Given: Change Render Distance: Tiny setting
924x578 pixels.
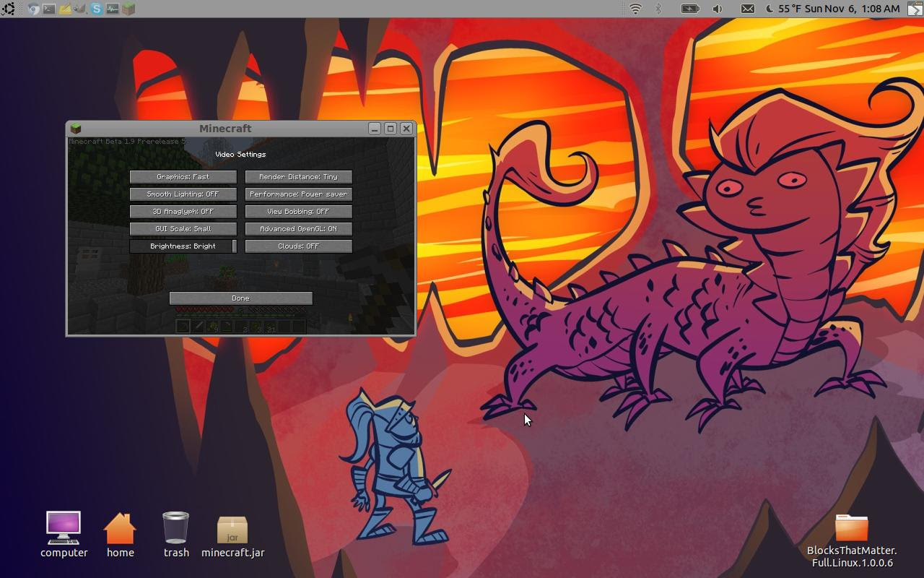Looking at the screenshot, I should 299,177.
